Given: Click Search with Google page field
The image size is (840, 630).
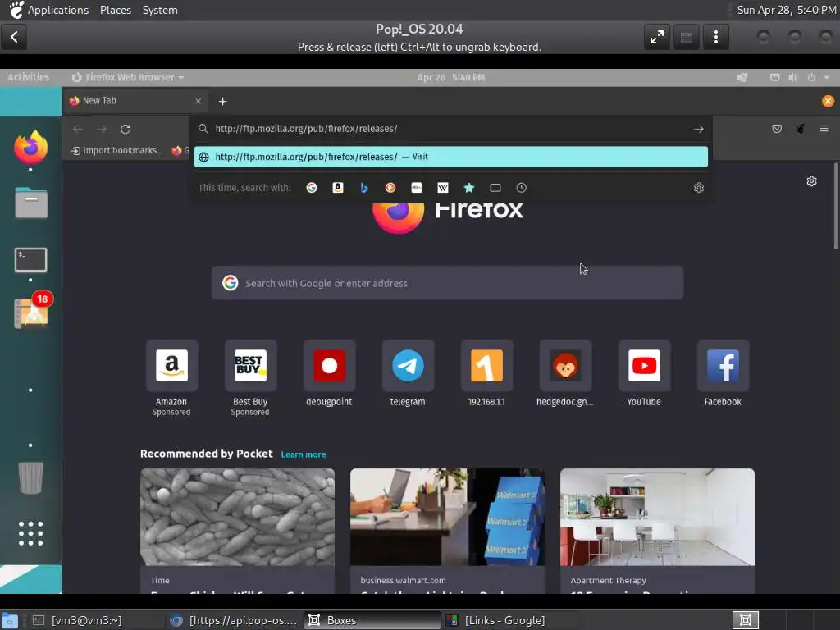Looking at the screenshot, I should pos(447,283).
